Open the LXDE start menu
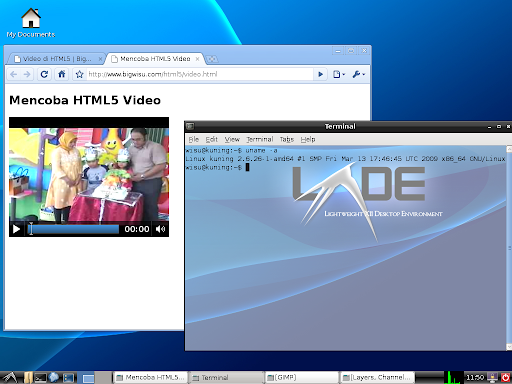This screenshot has width=512, height=384. coord(9,378)
